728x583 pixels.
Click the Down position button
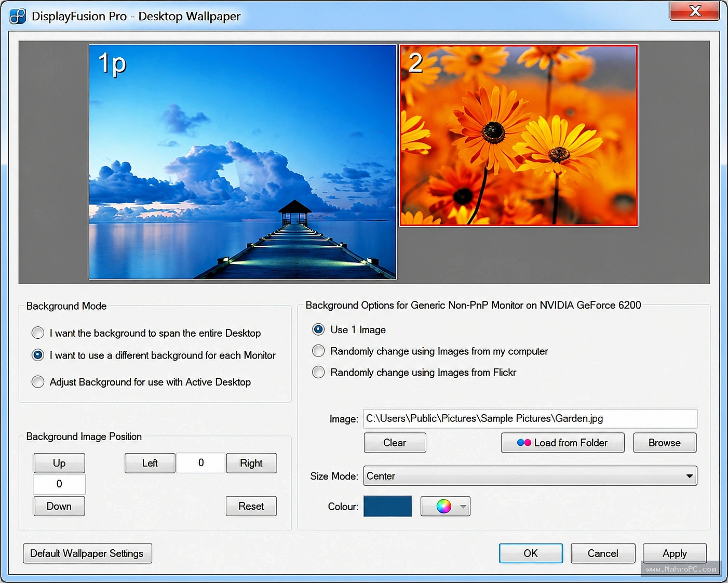(x=59, y=506)
